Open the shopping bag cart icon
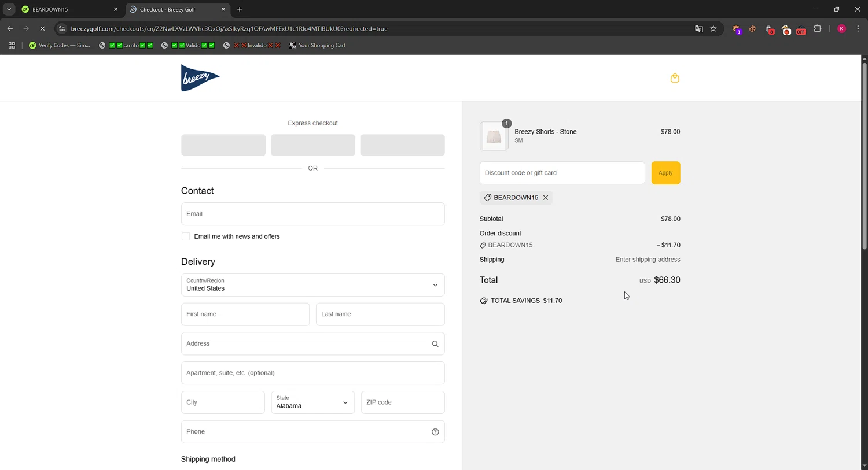This screenshot has height=470, width=868. click(x=675, y=78)
